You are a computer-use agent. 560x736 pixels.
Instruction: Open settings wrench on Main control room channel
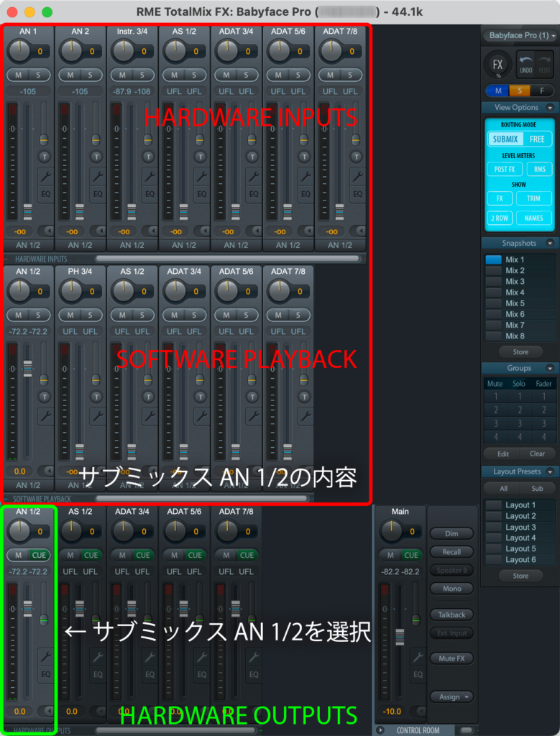point(418,657)
